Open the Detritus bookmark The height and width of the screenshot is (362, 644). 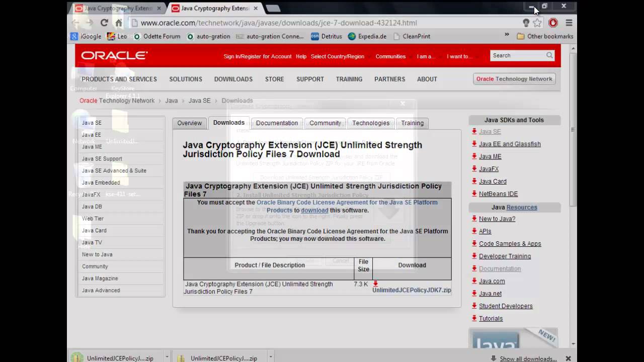pos(327,36)
